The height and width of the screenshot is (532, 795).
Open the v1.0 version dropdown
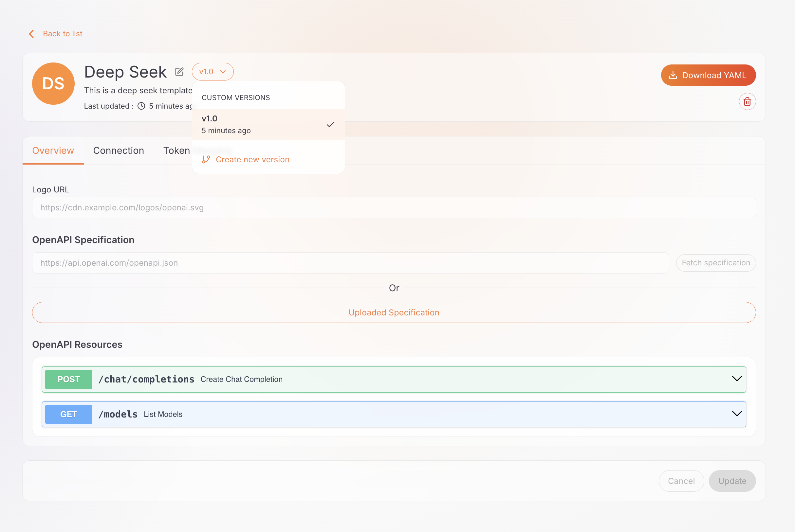213,72
